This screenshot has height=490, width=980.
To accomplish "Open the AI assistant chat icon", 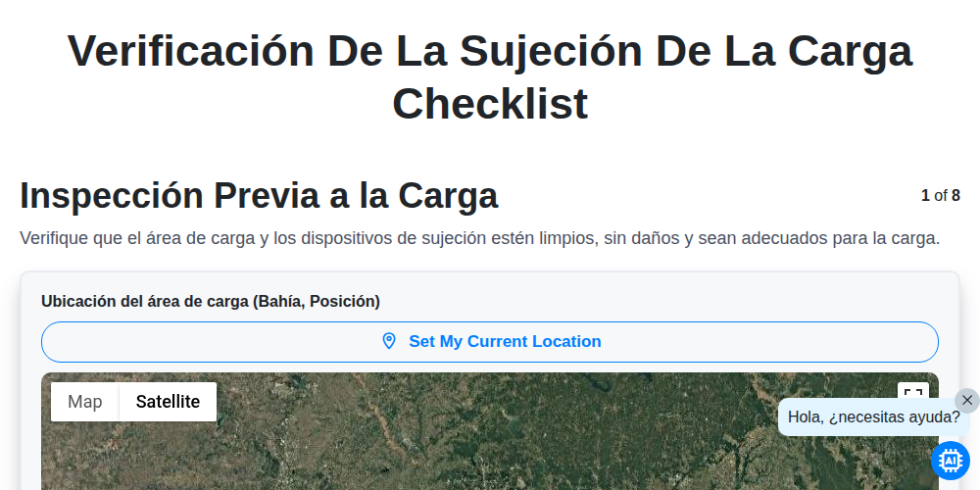I will pos(950,461).
